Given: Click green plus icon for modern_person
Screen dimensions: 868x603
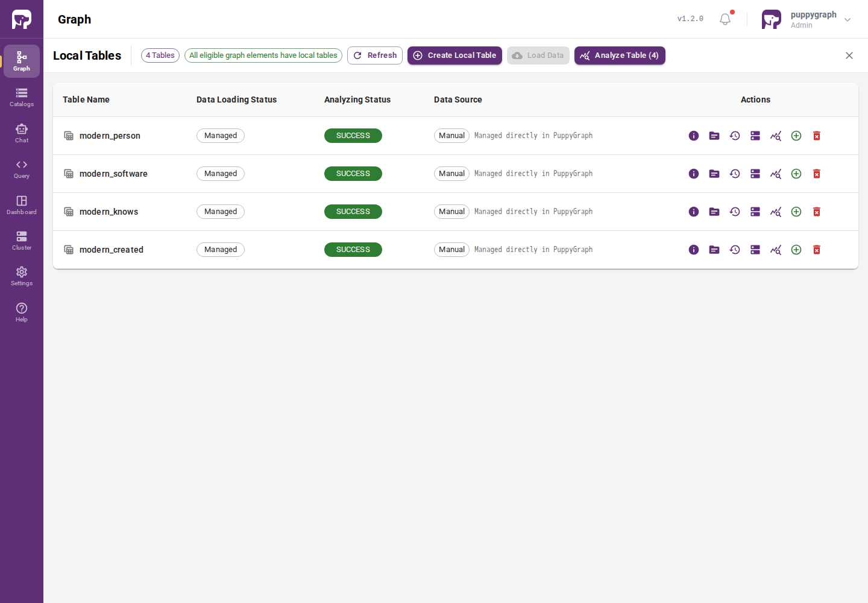Looking at the screenshot, I should [x=796, y=136].
